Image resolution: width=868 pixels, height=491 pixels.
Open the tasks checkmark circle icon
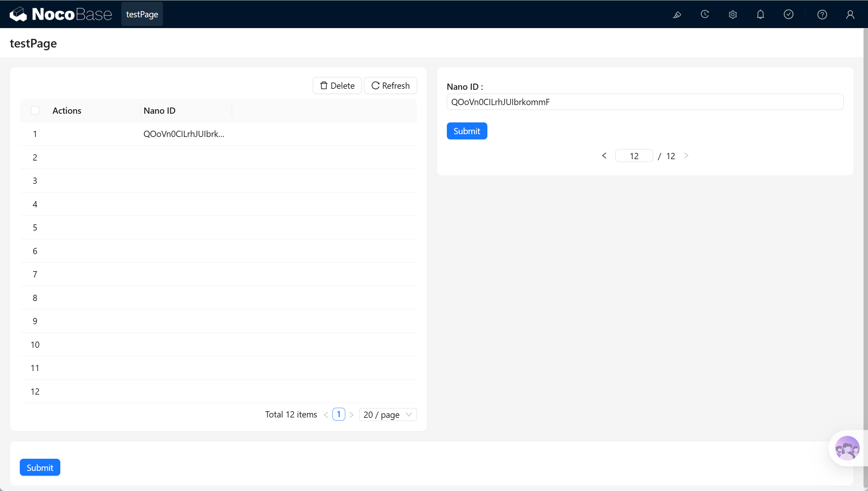[x=788, y=15]
